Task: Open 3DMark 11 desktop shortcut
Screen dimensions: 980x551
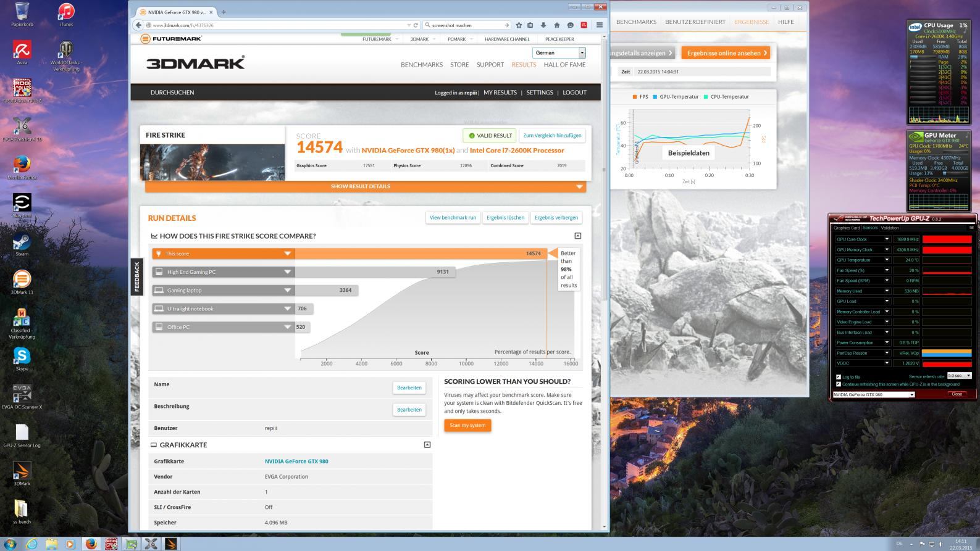Action: click(x=22, y=282)
